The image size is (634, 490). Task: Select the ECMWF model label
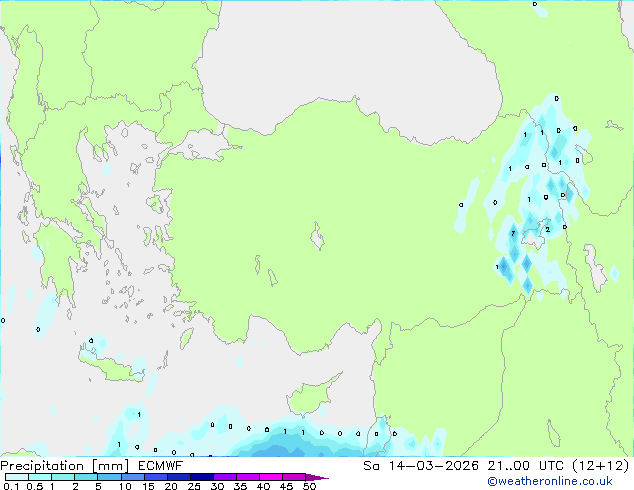click(x=160, y=466)
